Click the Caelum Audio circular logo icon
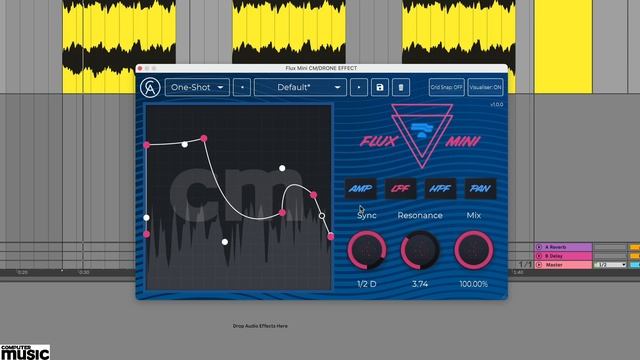The height and width of the screenshot is (360, 640). pos(150,87)
